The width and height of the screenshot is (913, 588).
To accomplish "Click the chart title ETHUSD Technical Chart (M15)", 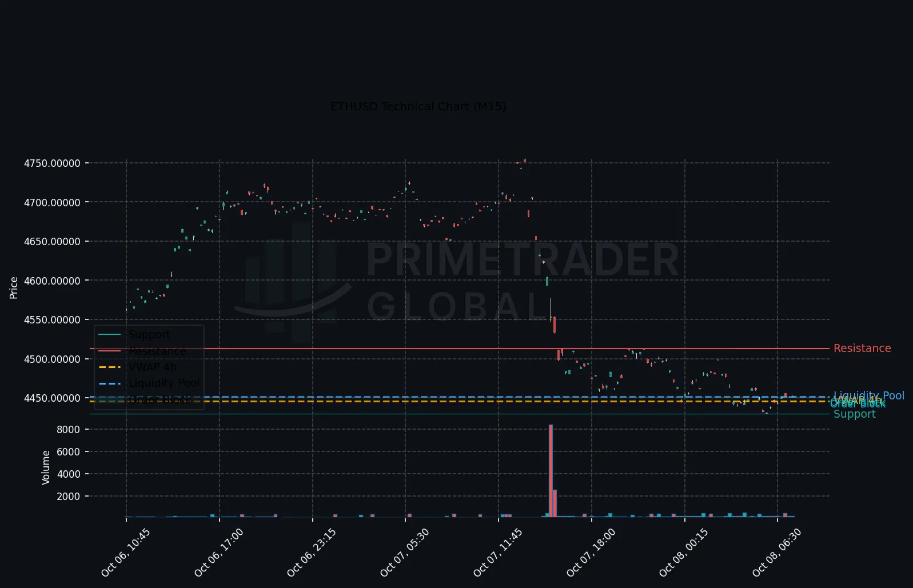I will [x=418, y=106].
